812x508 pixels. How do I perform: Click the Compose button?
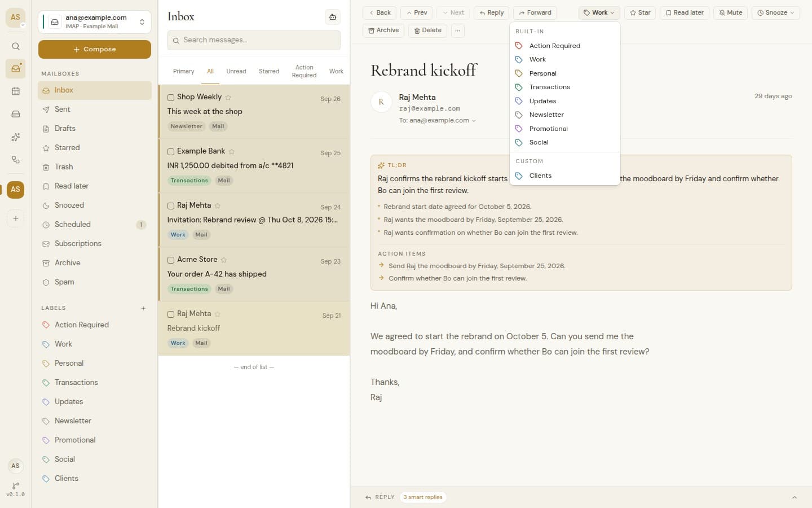point(95,49)
